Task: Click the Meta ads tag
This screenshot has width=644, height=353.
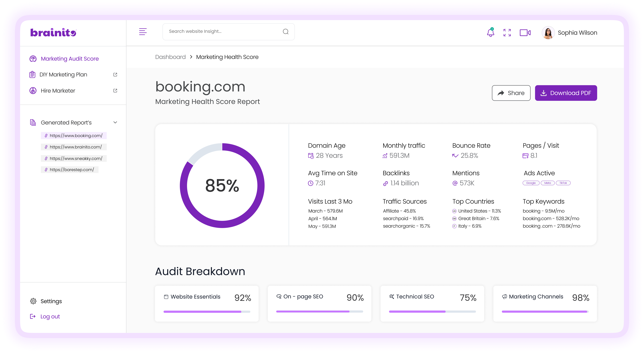Action: [x=547, y=183]
